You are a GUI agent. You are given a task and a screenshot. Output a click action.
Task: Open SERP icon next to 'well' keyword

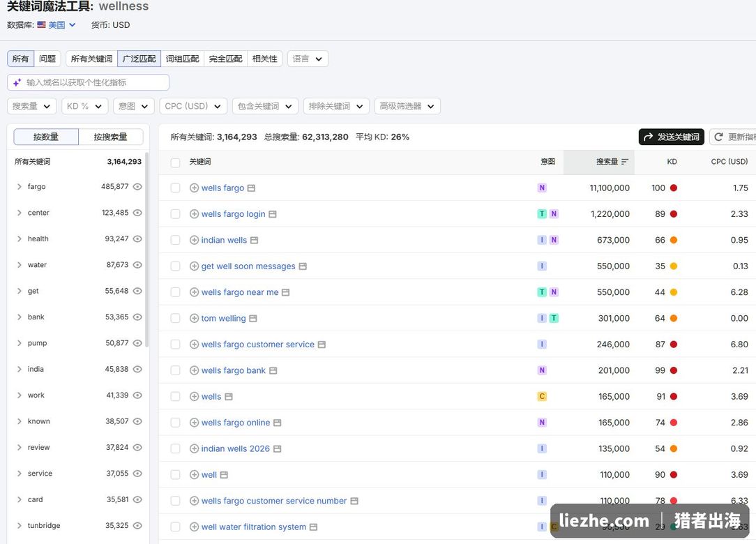pyautogui.click(x=224, y=474)
